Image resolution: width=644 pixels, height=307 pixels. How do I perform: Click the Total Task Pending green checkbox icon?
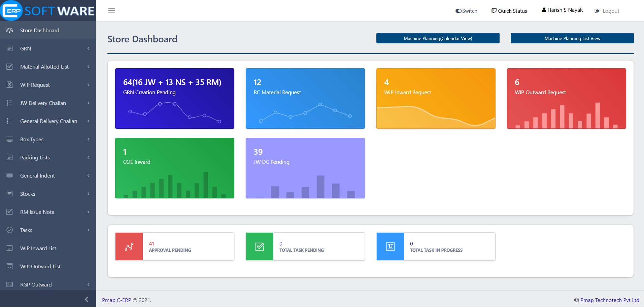point(259,246)
